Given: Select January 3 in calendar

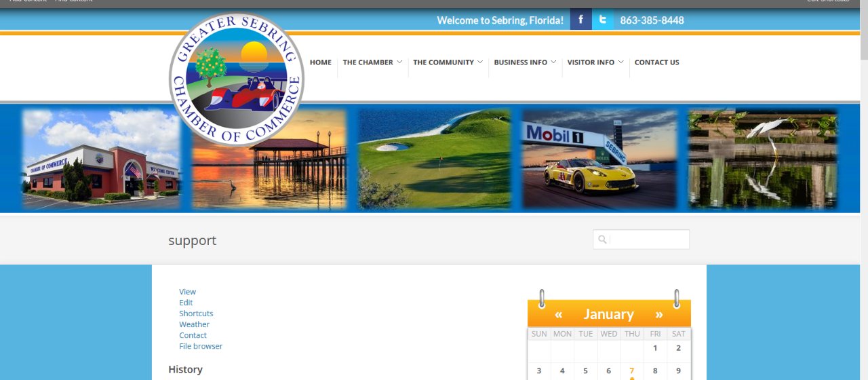Looking at the screenshot, I should (539, 370).
